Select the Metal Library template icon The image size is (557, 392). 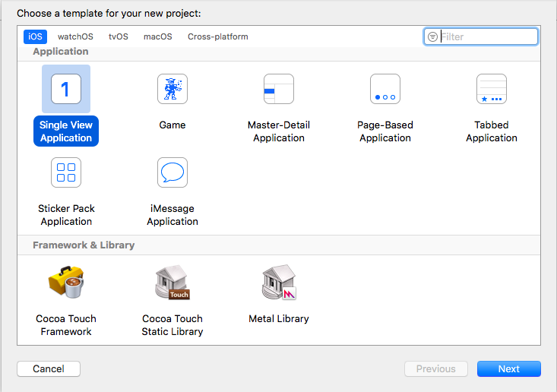point(279,282)
